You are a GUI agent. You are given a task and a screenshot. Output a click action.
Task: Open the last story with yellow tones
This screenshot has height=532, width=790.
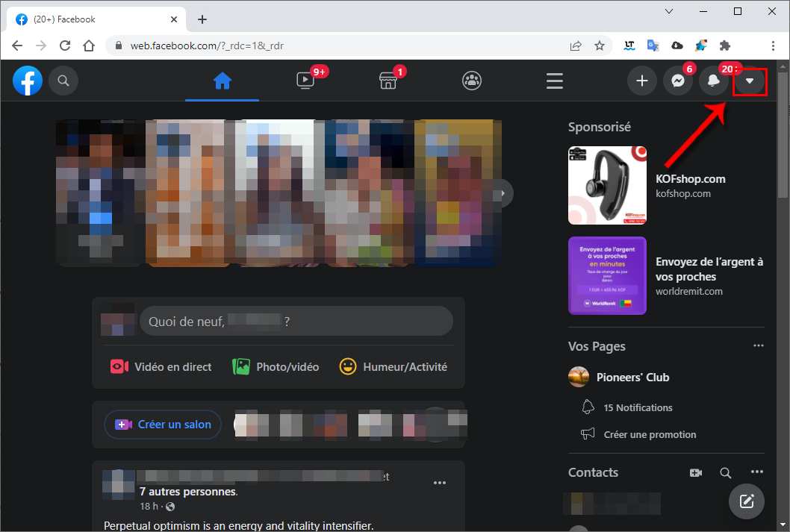point(458,193)
